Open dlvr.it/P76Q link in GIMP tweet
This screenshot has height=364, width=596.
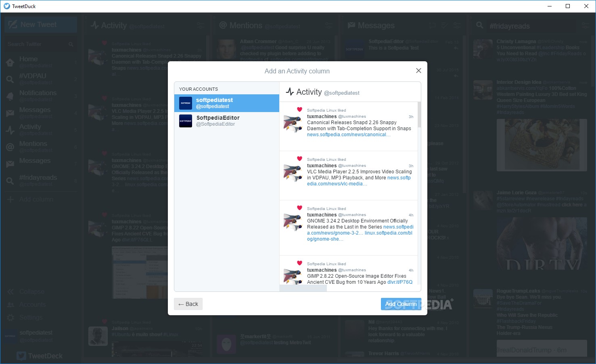[x=400, y=282]
